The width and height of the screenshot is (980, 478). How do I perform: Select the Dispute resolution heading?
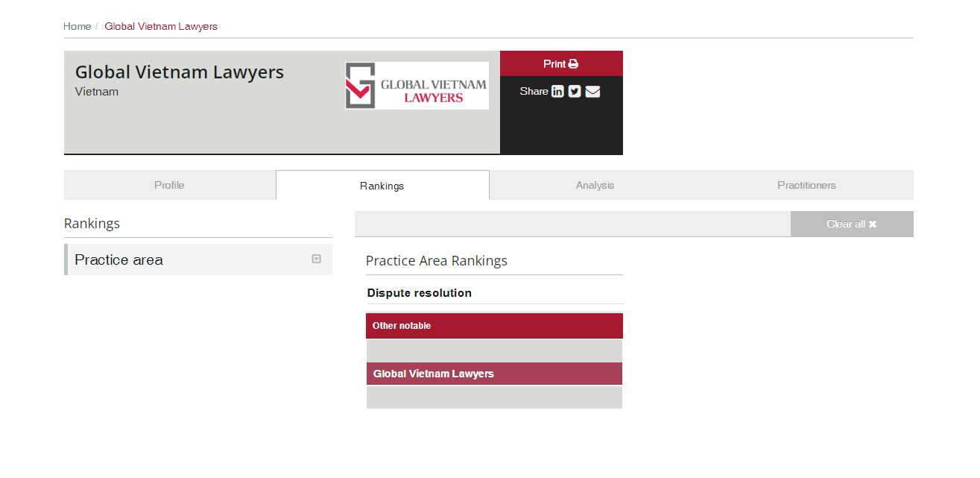point(419,293)
